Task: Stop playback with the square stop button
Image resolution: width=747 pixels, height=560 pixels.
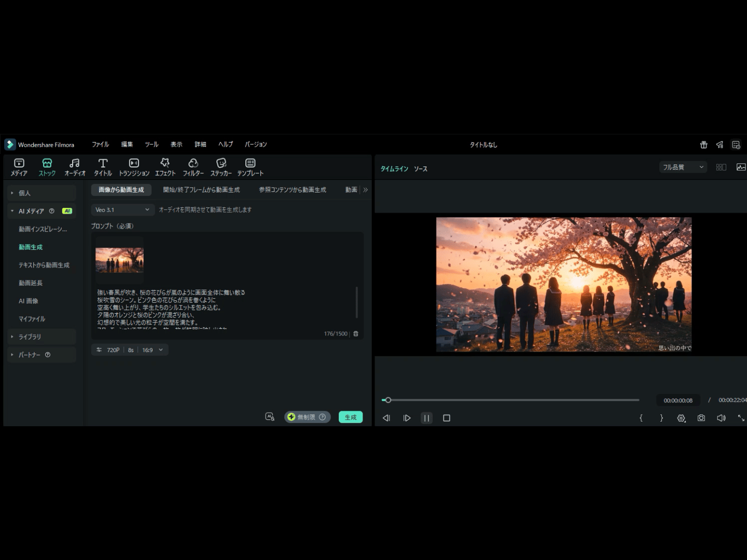Action: 447,418
